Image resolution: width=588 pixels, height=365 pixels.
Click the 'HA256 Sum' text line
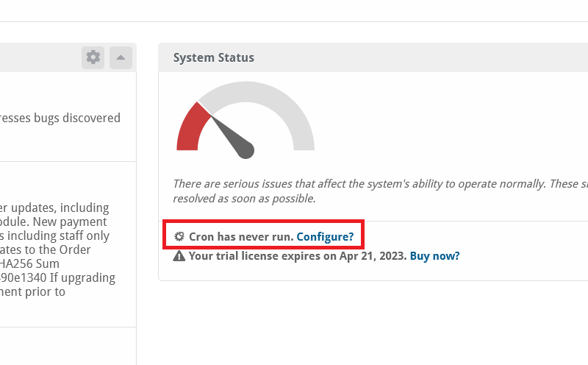tap(29, 263)
